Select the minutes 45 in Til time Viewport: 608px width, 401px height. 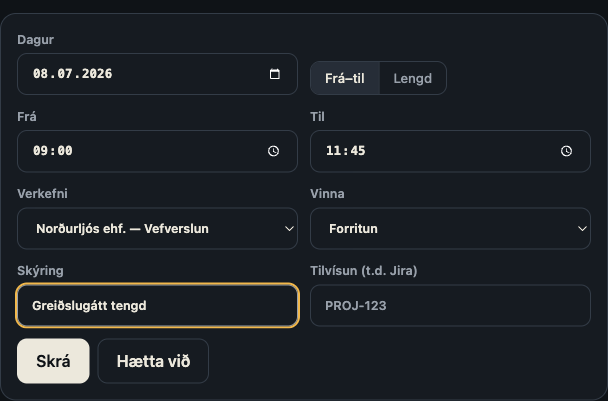[358, 151]
